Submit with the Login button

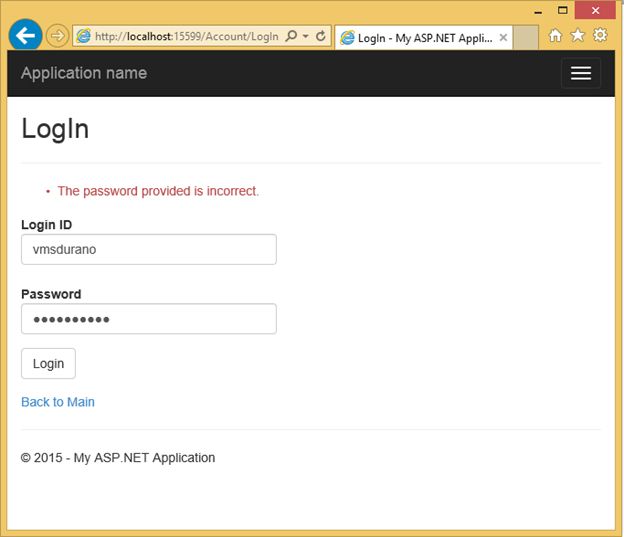pos(48,363)
